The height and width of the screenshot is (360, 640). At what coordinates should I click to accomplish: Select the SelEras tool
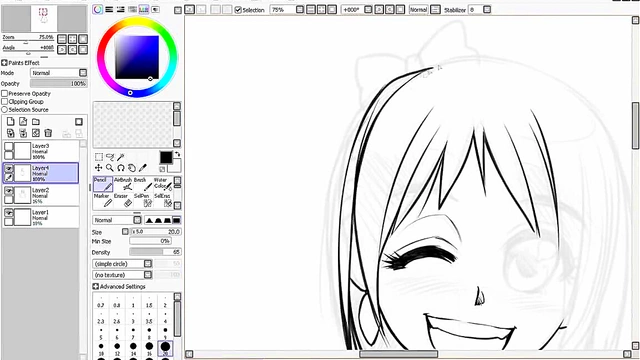pyautogui.click(x=162, y=200)
